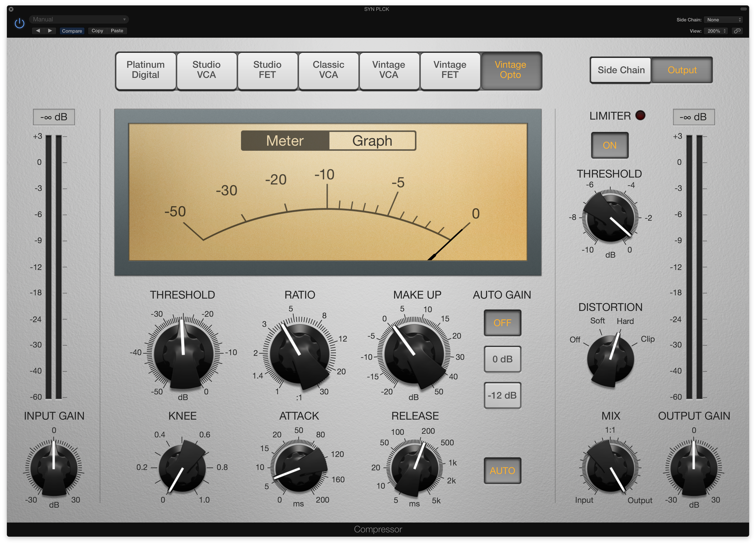Click the Mix input/output knob
The height and width of the screenshot is (545, 756).
tap(610, 468)
